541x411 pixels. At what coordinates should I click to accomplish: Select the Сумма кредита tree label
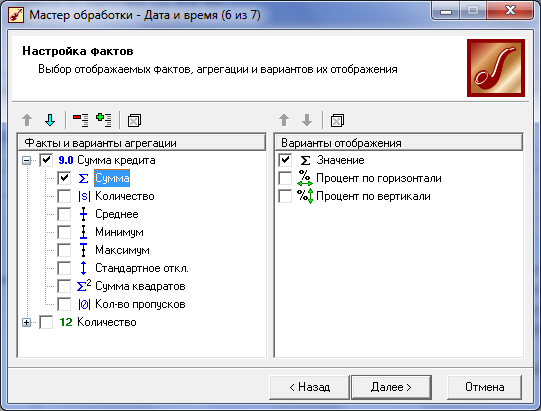[116, 160]
